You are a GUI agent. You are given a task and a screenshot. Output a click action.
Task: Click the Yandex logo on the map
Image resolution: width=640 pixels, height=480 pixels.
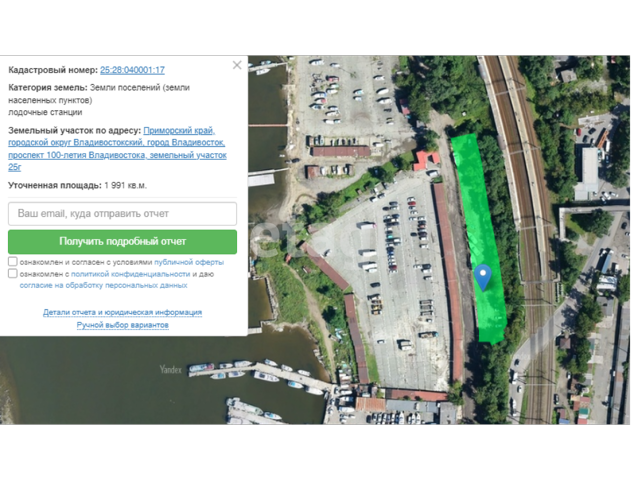click(171, 369)
